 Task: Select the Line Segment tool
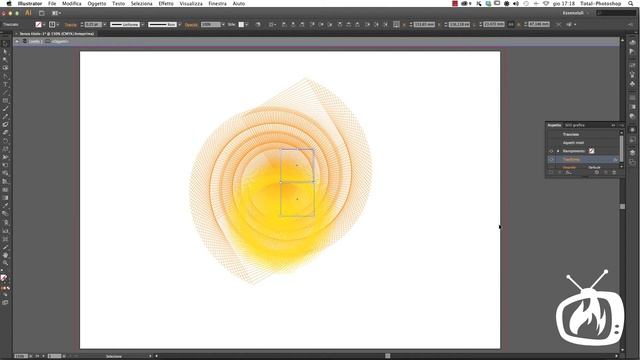point(5,92)
